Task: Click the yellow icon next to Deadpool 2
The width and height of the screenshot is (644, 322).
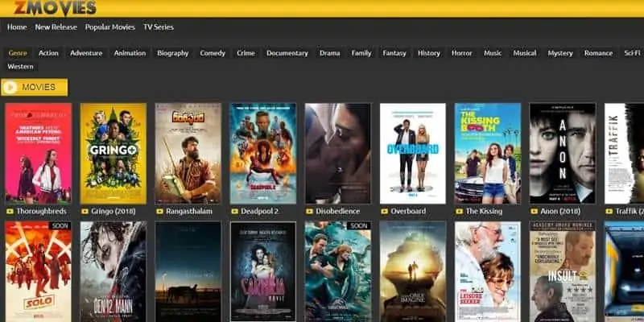Action: tap(234, 212)
